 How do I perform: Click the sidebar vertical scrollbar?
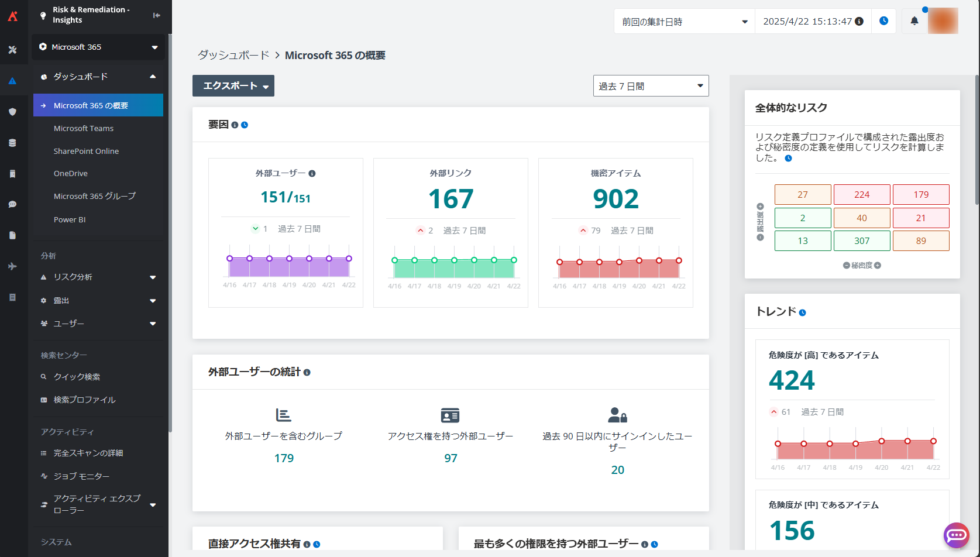click(170, 234)
